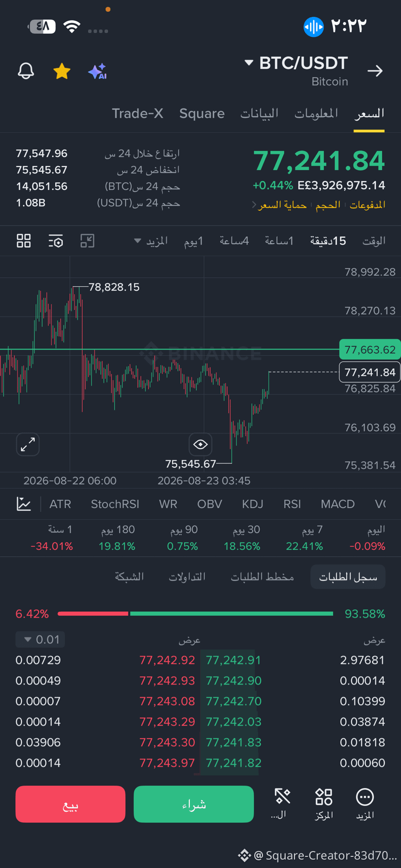The image size is (401, 868).
Task: Open the المركز hub icon
Action: tap(324, 804)
